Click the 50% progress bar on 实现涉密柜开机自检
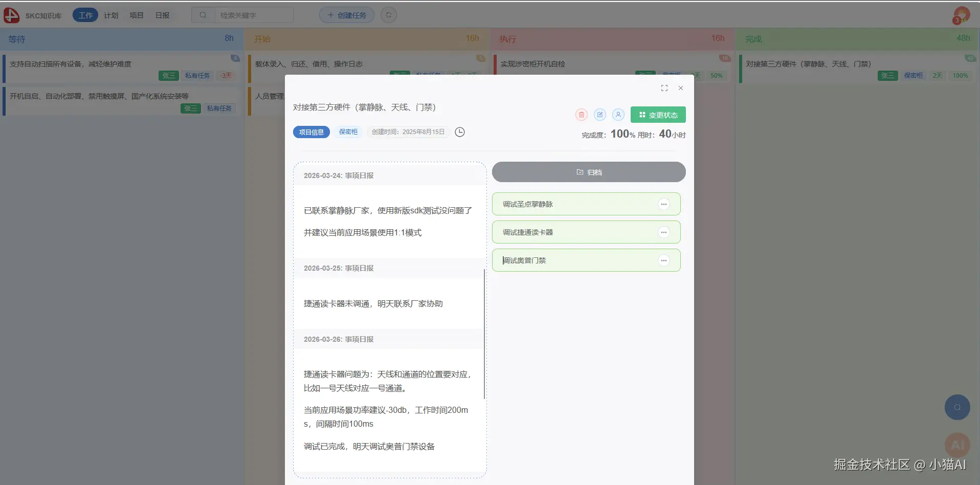 (x=717, y=75)
